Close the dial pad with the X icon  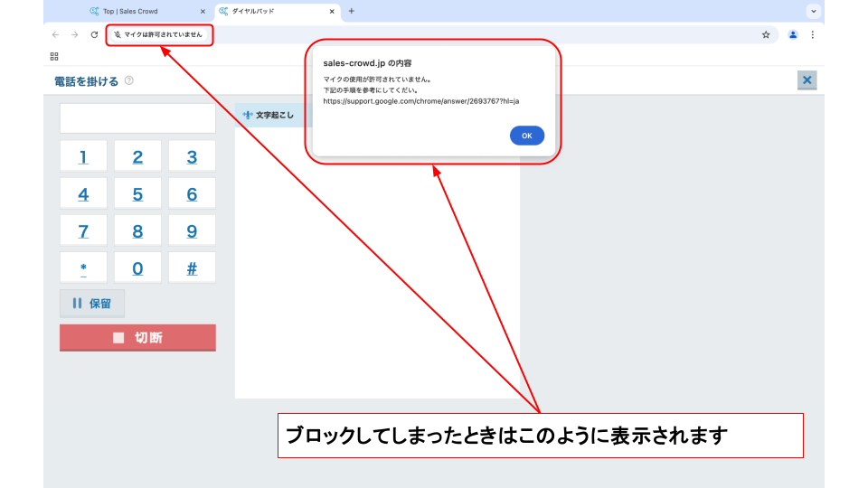pos(807,80)
